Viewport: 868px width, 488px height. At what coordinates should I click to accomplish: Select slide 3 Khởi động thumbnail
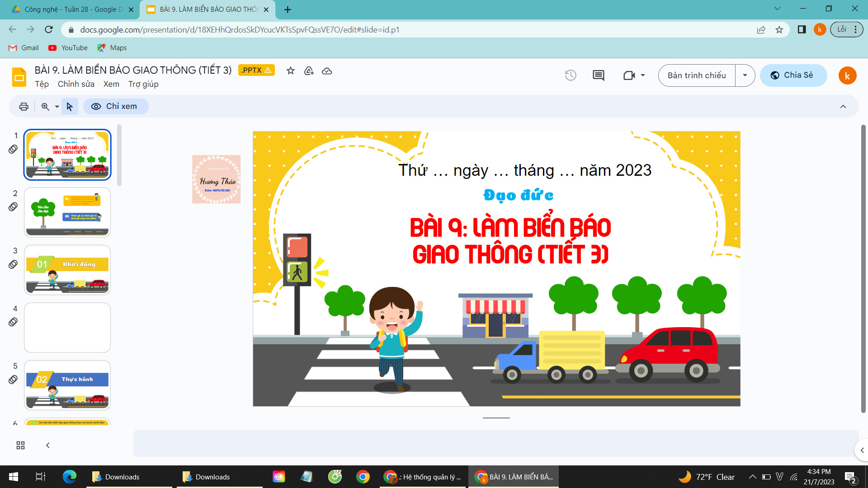click(x=67, y=270)
